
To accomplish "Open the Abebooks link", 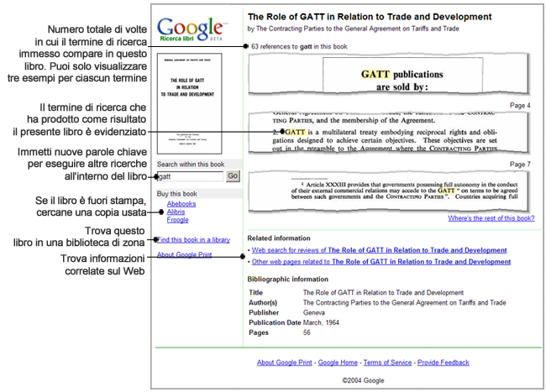I will pyautogui.click(x=181, y=204).
